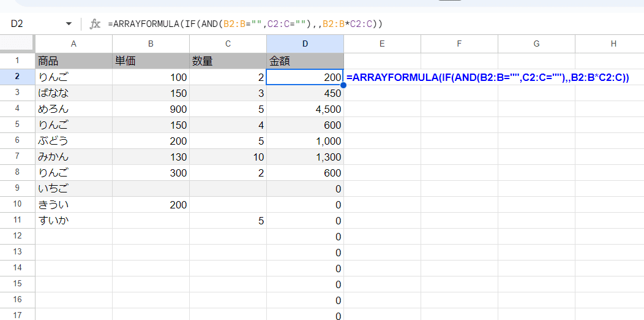Select unit price cell with 900

[x=151, y=109]
